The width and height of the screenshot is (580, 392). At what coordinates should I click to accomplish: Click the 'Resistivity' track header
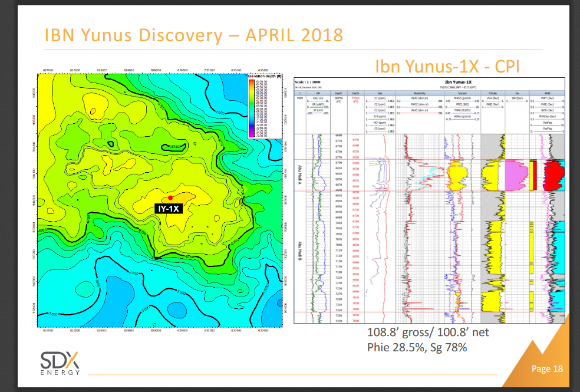coord(420,93)
